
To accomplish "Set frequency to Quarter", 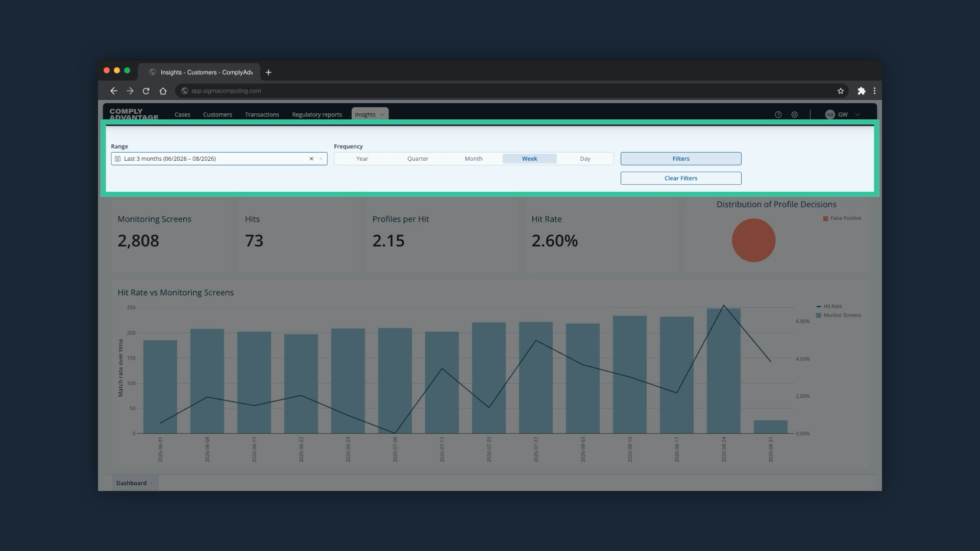I will coord(418,159).
